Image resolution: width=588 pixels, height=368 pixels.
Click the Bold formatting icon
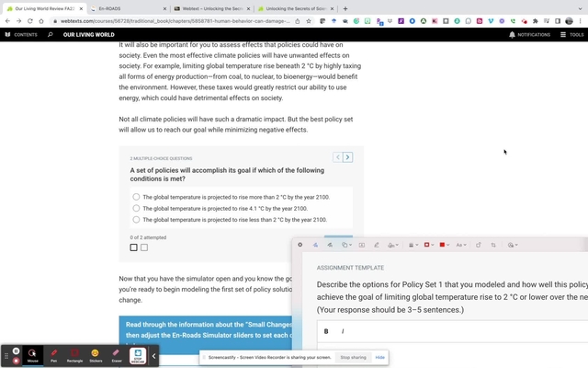pos(326,331)
